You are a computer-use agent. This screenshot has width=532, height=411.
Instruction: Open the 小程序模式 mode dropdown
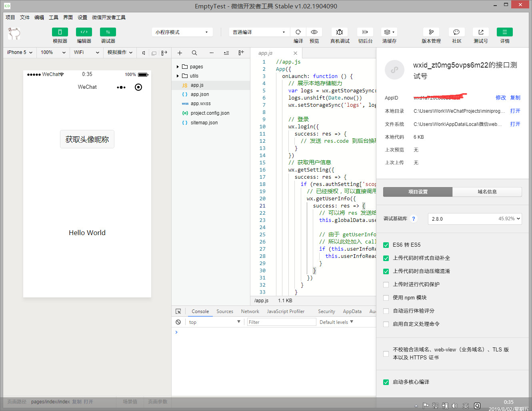coord(182,32)
